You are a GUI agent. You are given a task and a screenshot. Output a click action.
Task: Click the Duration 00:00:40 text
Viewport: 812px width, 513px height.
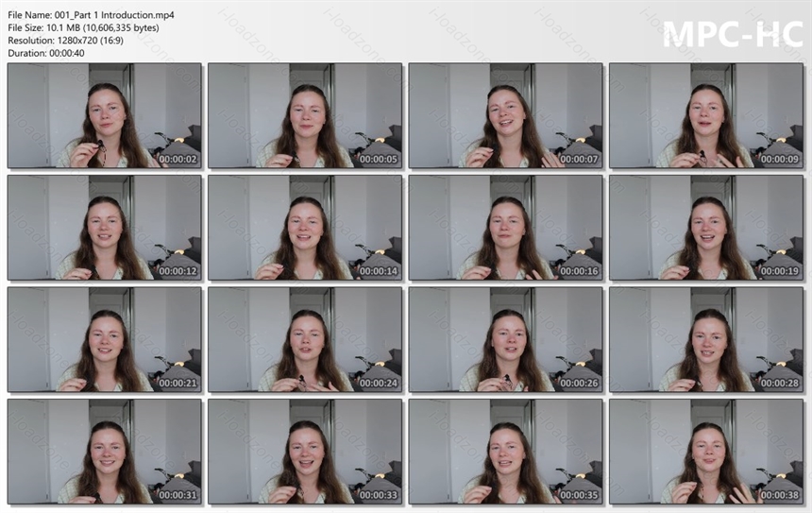tap(46, 53)
